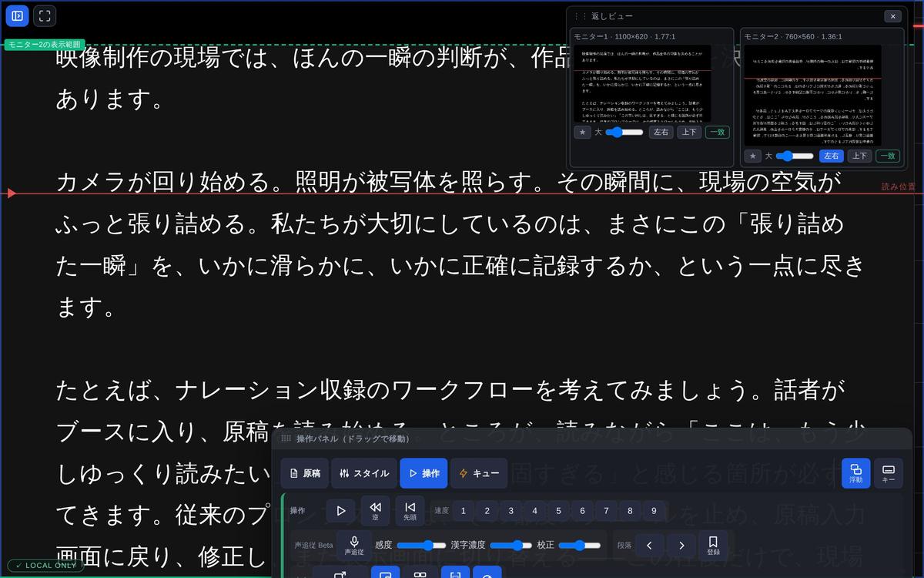Adjust the 漢字濃度 slider
Image resolution: width=924 pixels, height=578 pixels.
(511, 545)
